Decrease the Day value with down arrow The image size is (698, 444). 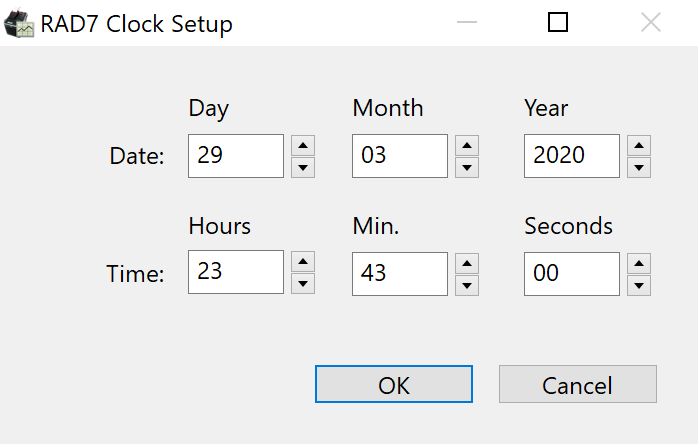pyautogui.click(x=303, y=167)
